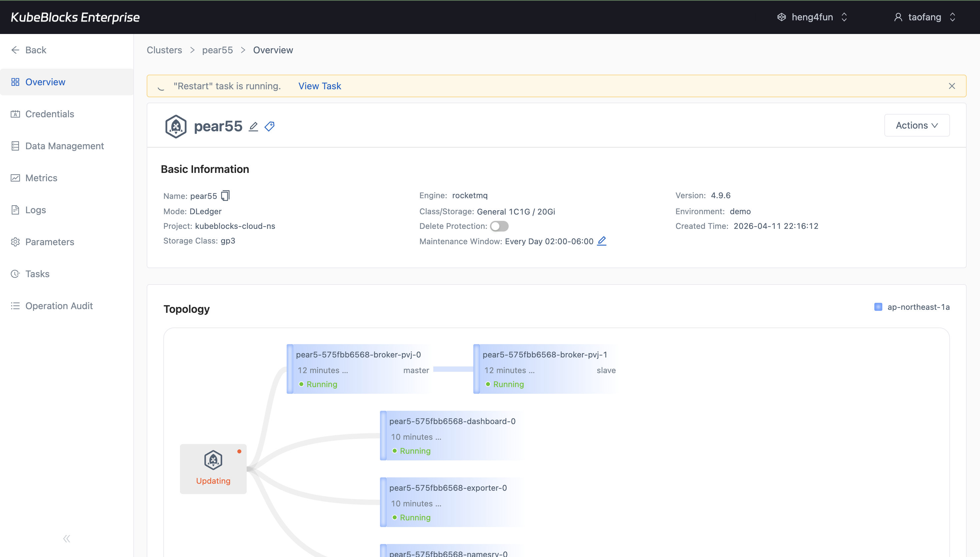
Task: Edit the Maintenance Window schedule
Action: click(602, 241)
